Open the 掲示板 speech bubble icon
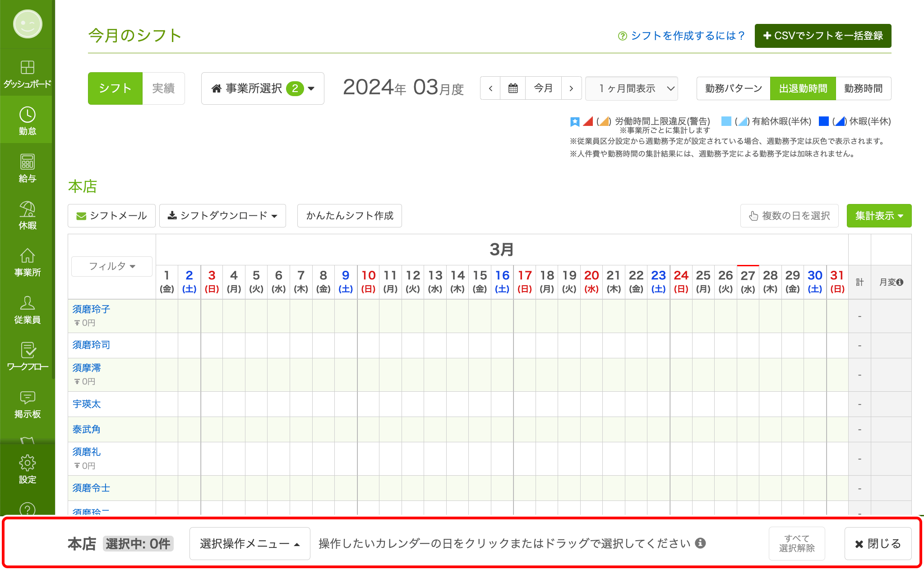This screenshot has height=570, width=924. [x=27, y=400]
